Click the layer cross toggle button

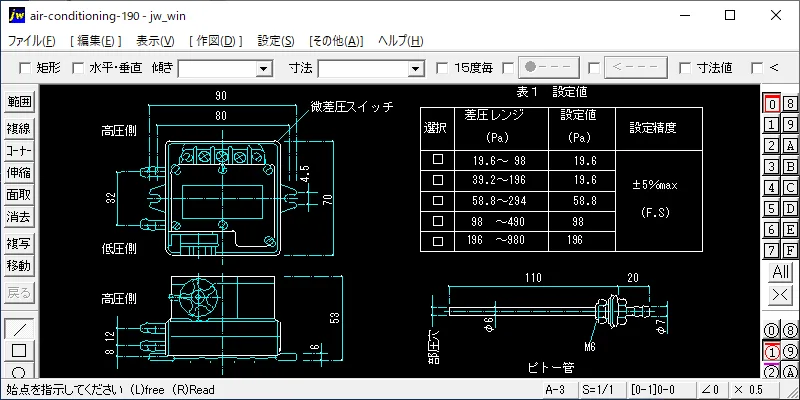pos(781,294)
